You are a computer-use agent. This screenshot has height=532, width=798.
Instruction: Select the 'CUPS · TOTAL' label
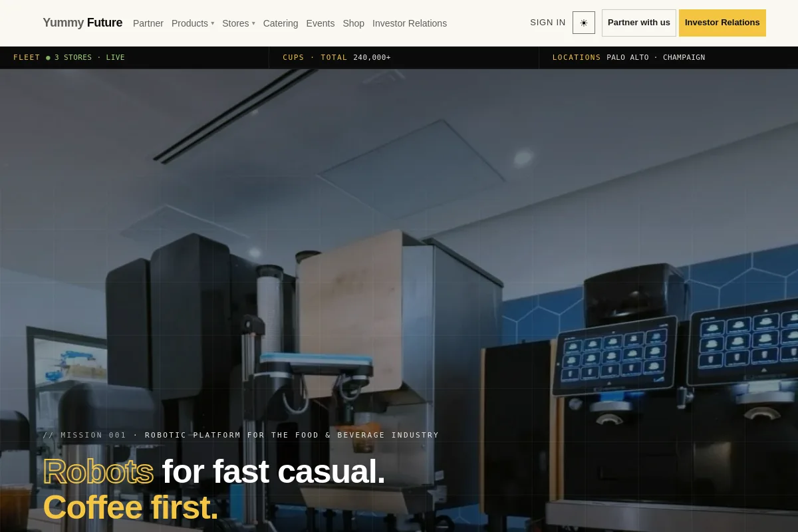(315, 58)
